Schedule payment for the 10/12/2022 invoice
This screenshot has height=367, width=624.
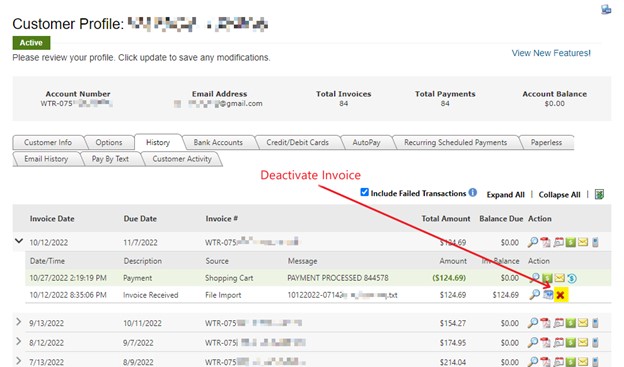pos(558,242)
